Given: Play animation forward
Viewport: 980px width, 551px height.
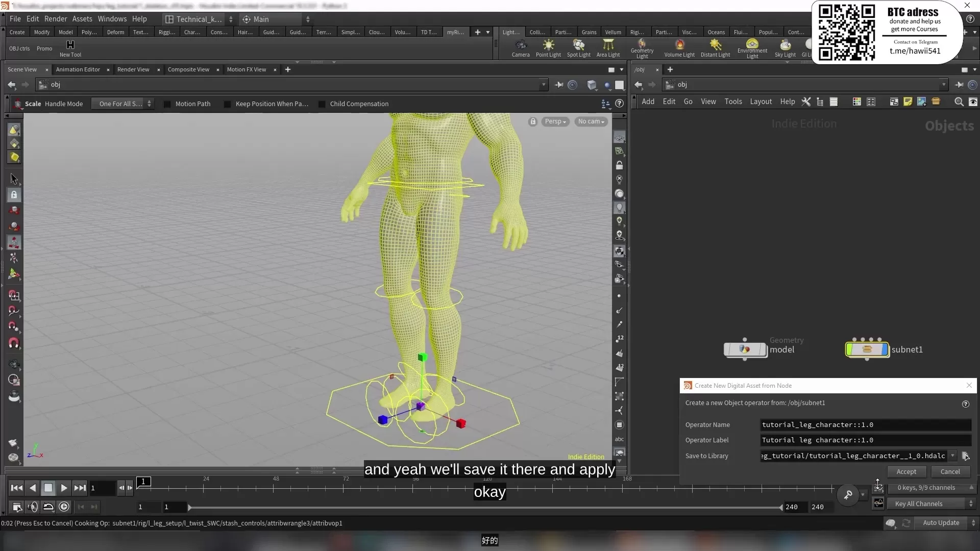Looking at the screenshot, I should click(64, 488).
